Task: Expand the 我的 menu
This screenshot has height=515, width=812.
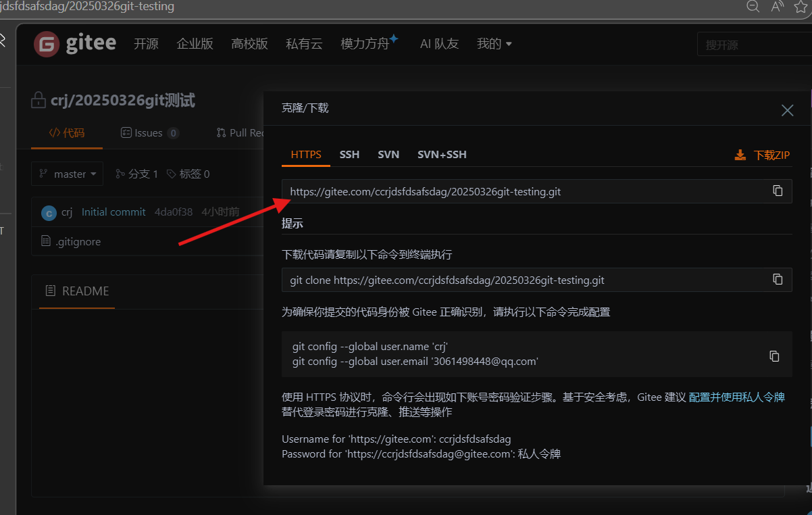Action: (x=494, y=44)
